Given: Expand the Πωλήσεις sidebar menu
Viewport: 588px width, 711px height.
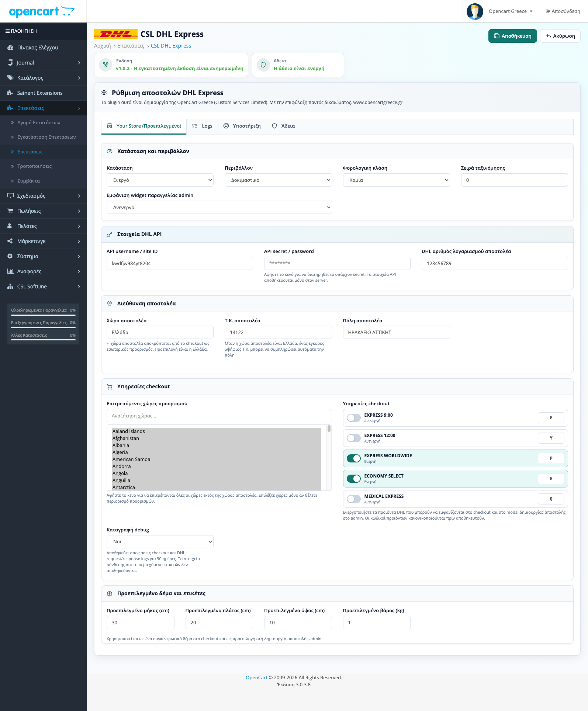Looking at the screenshot, I should pyautogui.click(x=43, y=211).
